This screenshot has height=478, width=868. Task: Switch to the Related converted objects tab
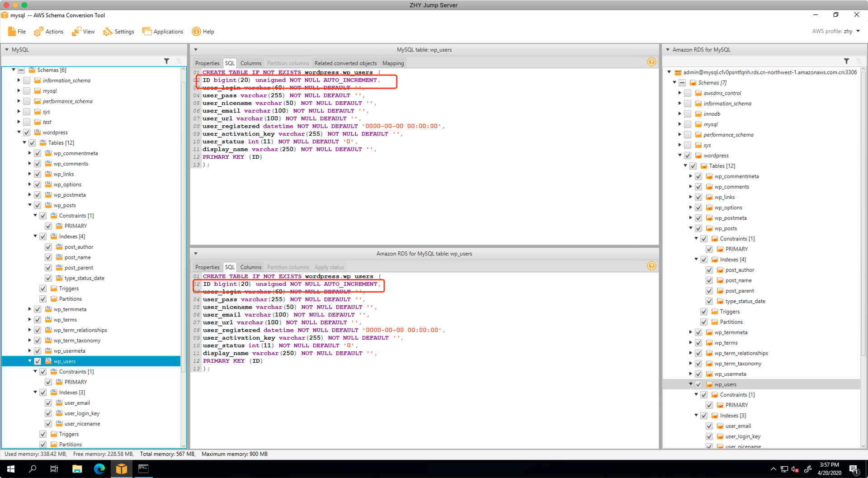345,63
